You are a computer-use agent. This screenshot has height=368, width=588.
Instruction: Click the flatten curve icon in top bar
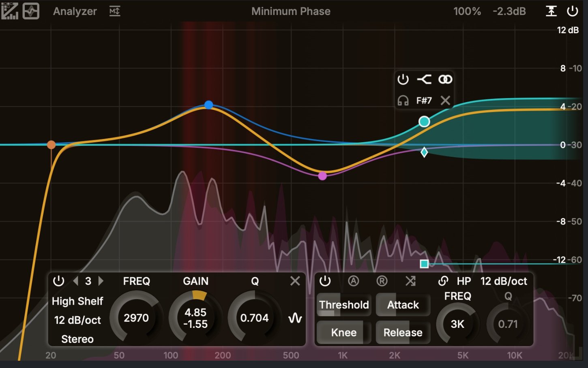pos(552,11)
